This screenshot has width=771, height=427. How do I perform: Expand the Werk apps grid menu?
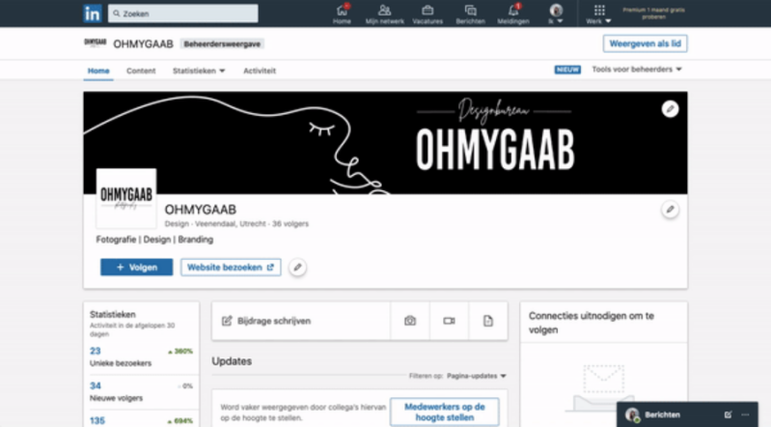598,14
